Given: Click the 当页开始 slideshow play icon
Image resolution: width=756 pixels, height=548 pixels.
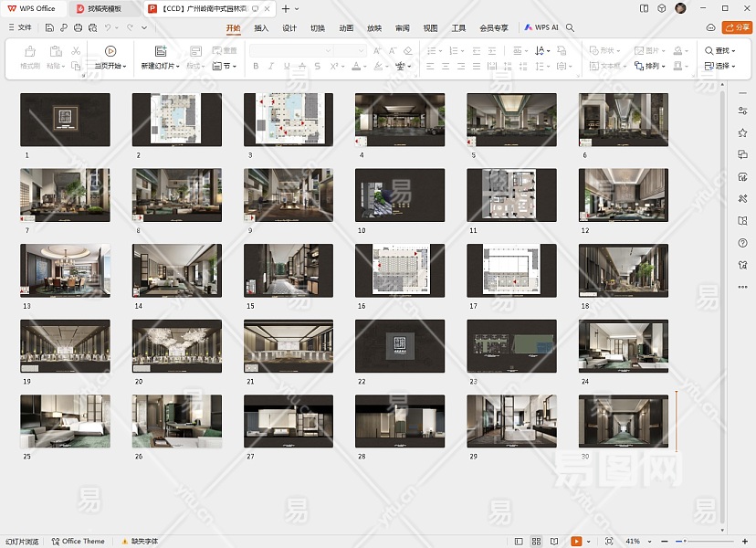Looking at the screenshot, I should click(110, 51).
